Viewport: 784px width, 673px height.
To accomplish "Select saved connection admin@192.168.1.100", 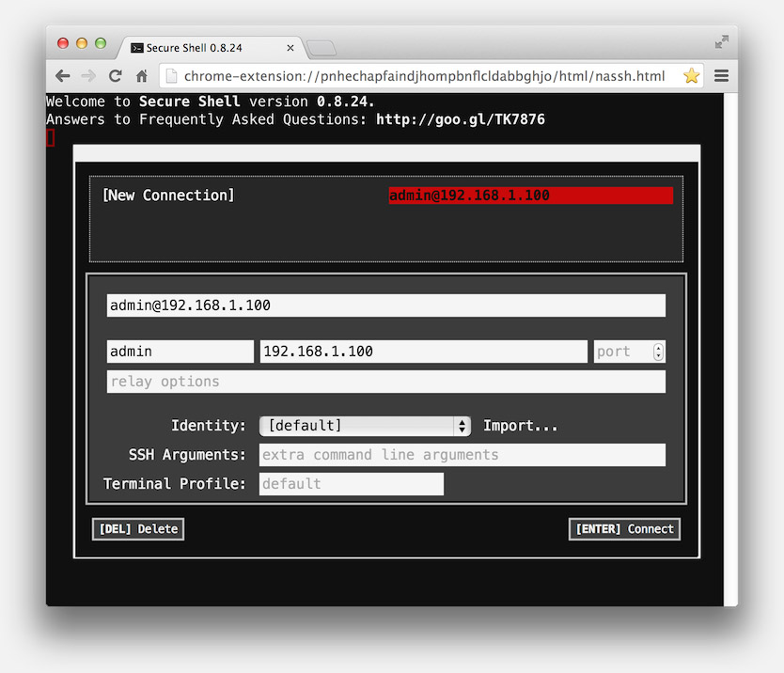I will (531, 196).
